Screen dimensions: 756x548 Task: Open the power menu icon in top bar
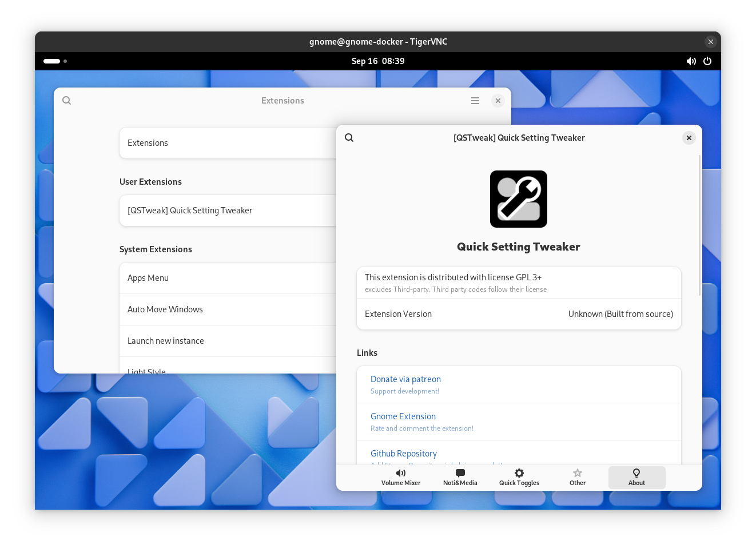pos(707,61)
